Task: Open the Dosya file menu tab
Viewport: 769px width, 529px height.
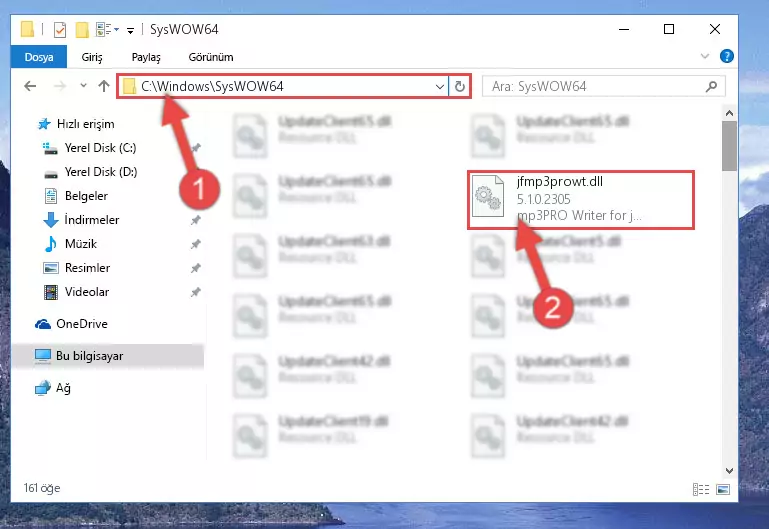Action: pos(39,57)
